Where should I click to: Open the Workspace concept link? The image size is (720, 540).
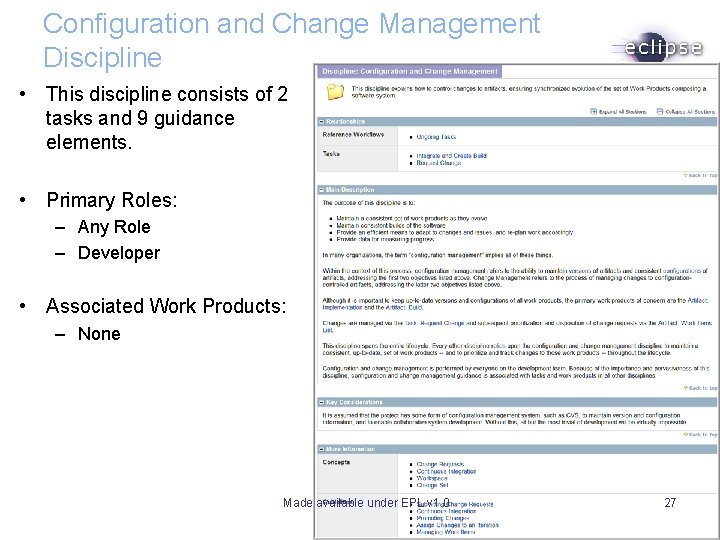point(432,478)
